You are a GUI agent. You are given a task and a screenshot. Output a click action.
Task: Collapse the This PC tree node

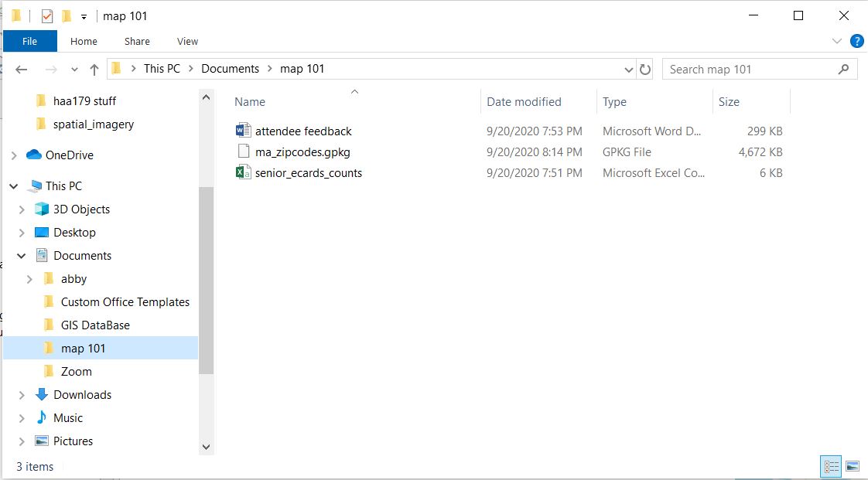point(14,186)
